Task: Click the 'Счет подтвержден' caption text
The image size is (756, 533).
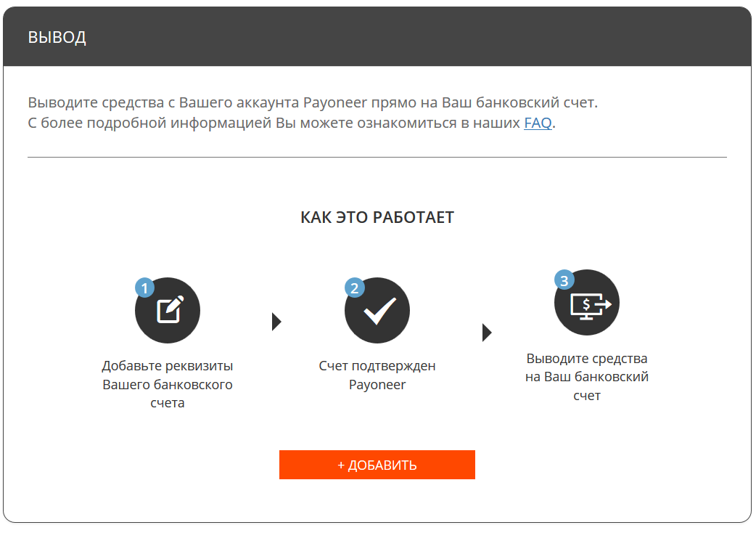Action: [377, 366]
